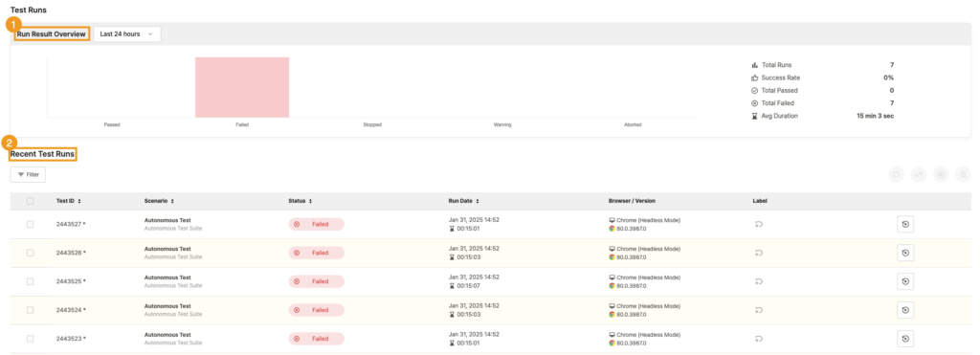
Task: Click the hourglass duration icon in row 2443525
Action: (x=452, y=285)
